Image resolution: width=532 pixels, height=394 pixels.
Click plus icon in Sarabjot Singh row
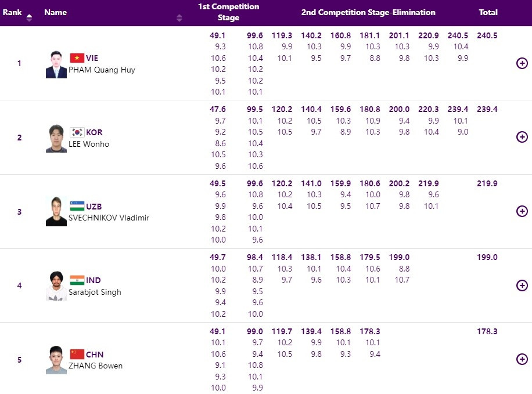[522, 285]
